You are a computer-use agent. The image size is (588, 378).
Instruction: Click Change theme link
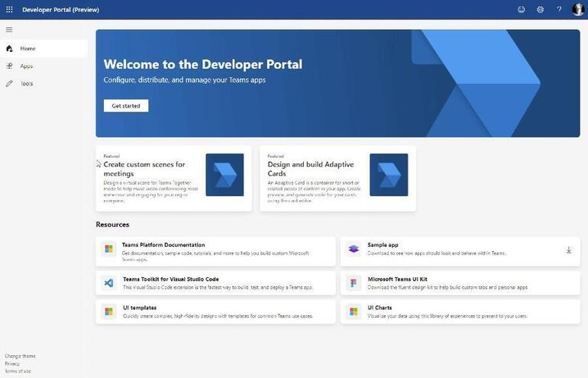[x=21, y=356]
